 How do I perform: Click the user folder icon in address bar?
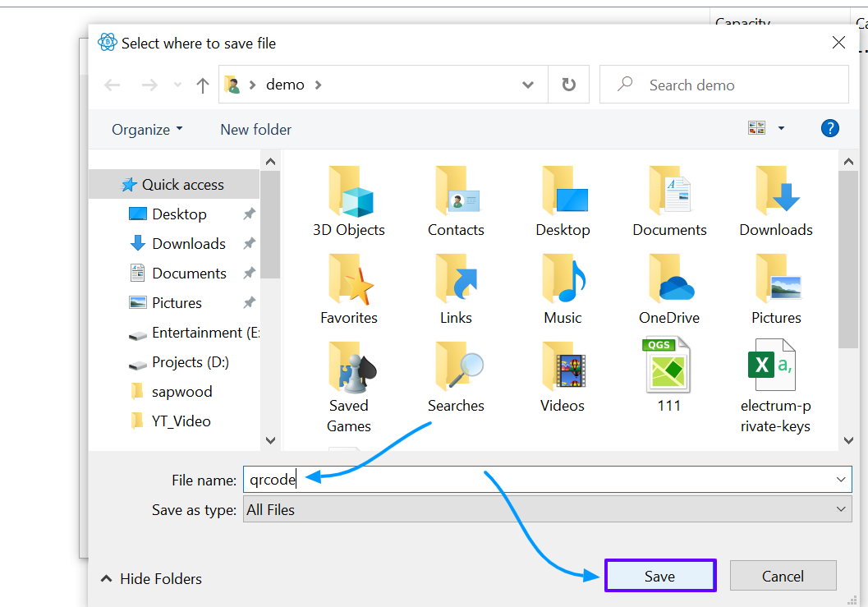tap(232, 85)
